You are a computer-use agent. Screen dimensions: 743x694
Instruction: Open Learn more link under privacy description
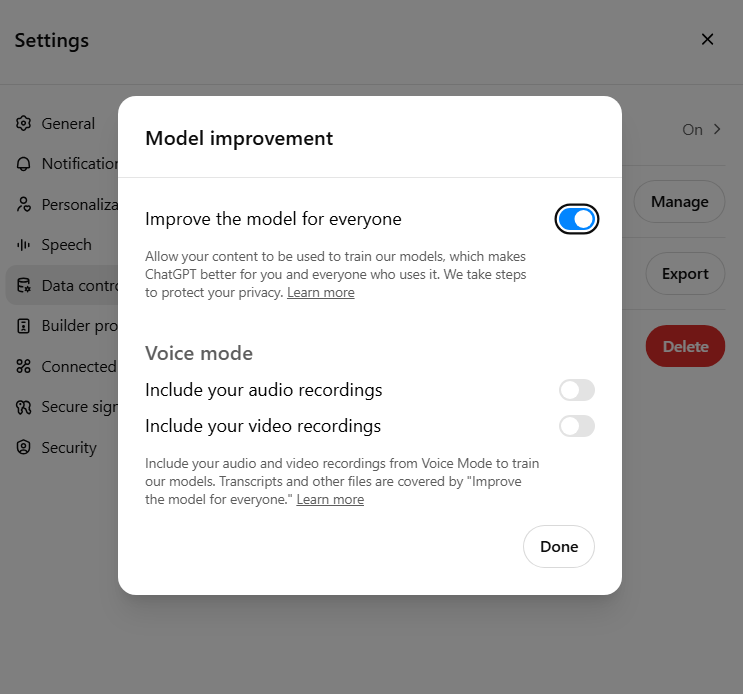(320, 293)
